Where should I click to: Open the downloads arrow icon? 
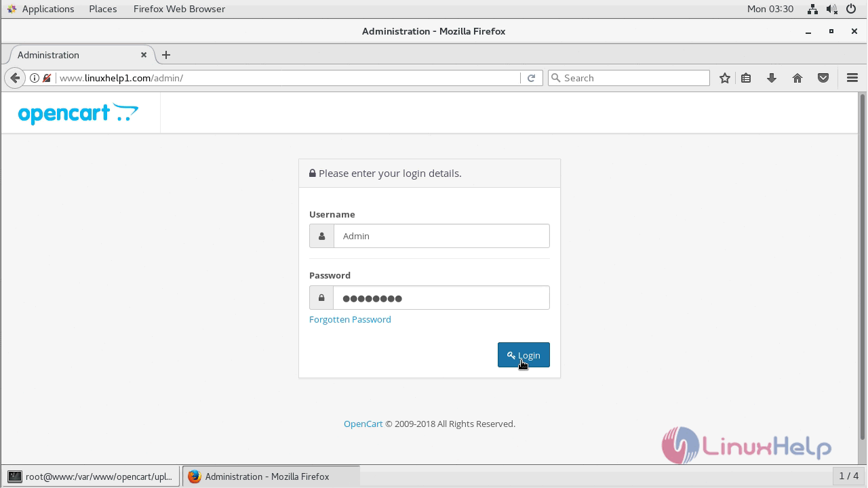pos(772,78)
